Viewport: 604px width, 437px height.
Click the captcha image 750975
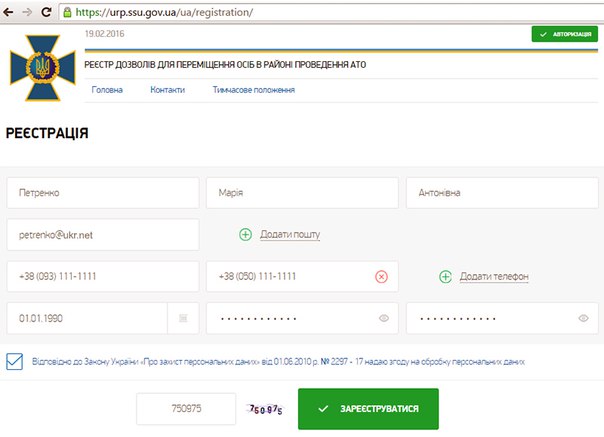pyautogui.click(x=266, y=409)
